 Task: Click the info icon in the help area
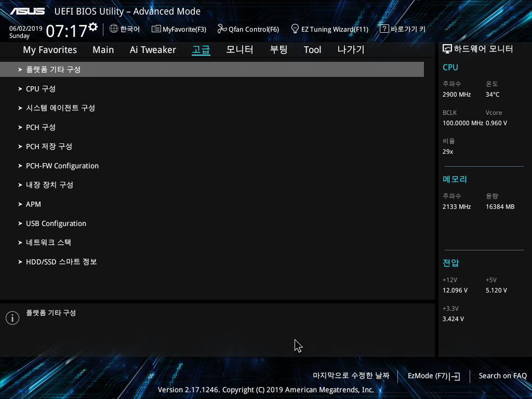(12, 318)
